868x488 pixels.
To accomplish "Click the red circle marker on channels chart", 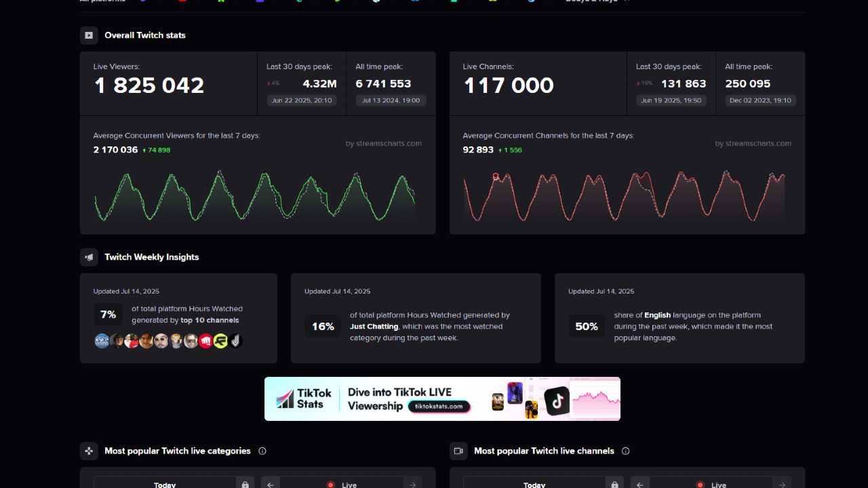I will coord(496,176).
